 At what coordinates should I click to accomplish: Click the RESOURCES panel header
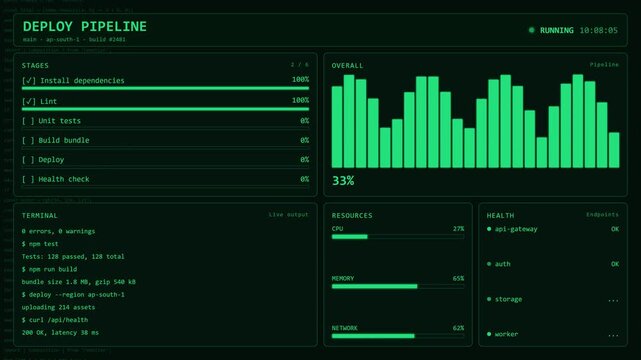point(352,215)
